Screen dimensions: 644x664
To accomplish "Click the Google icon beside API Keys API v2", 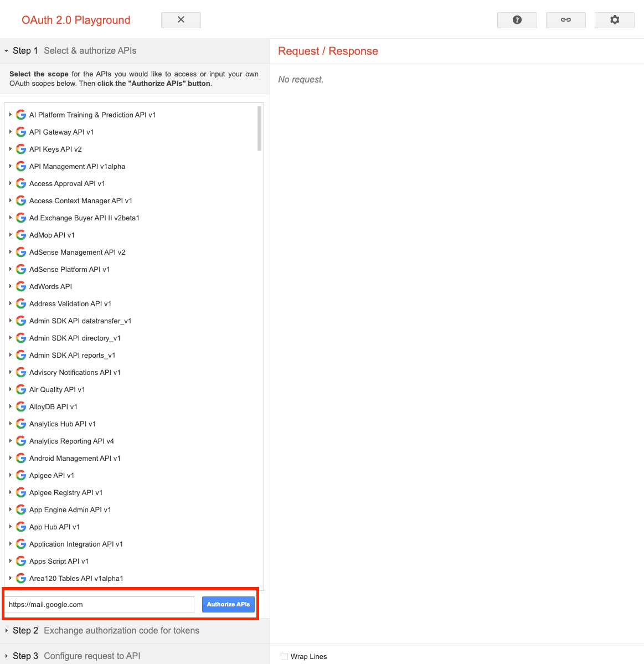I will pos(20,149).
